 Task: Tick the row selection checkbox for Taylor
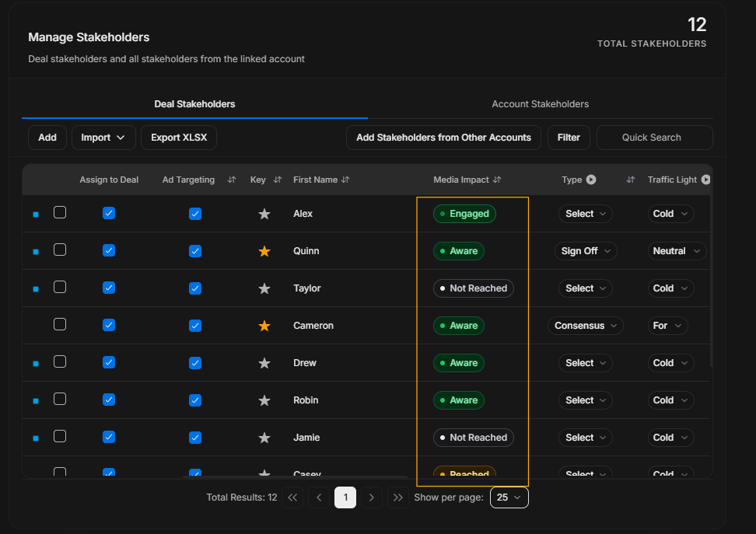[x=60, y=288]
